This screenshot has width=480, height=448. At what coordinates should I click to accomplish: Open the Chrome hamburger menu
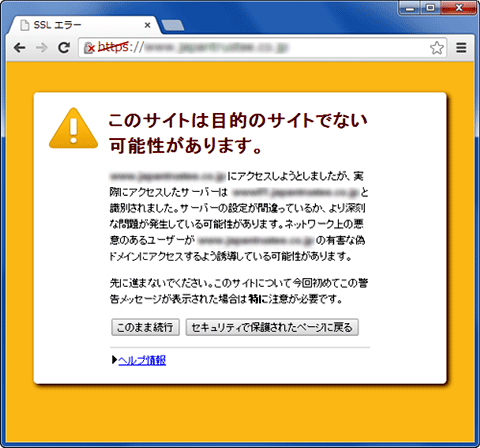coord(461,48)
